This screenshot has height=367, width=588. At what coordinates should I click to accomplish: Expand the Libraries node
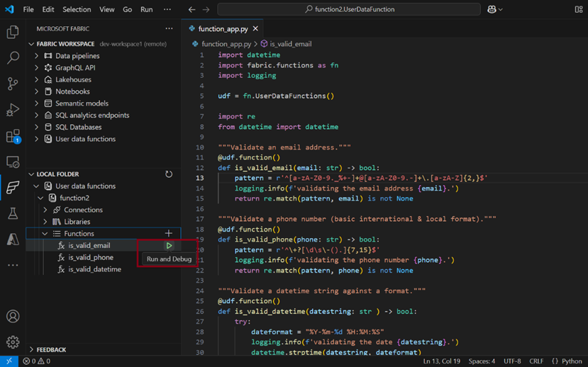point(45,222)
